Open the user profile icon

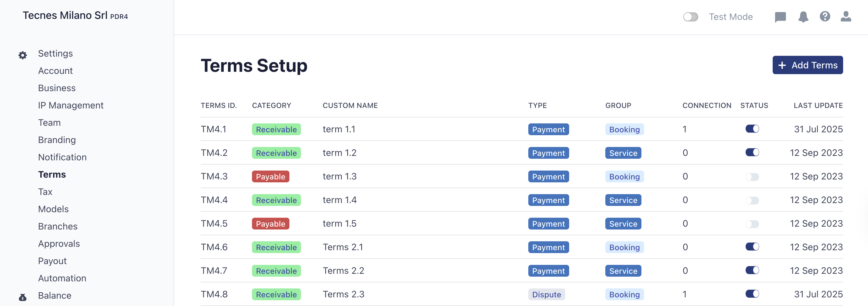coord(845,17)
